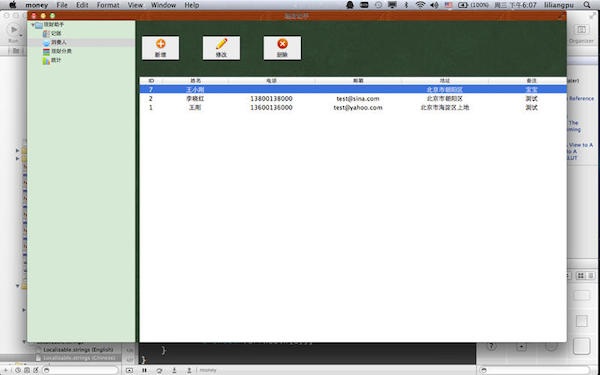Click the plus button at Xcode navigator bottom
This screenshot has height=375, width=600.
click(x=5, y=370)
